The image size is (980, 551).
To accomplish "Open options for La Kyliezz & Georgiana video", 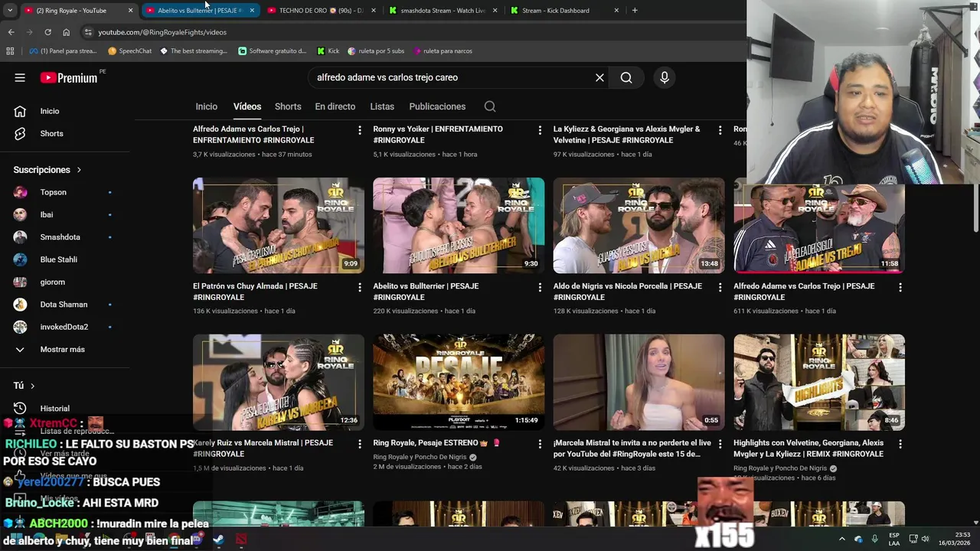I will (720, 130).
